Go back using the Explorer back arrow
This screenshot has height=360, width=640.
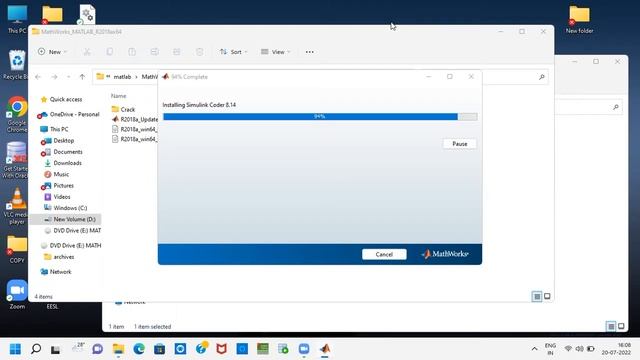coord(38,77)
